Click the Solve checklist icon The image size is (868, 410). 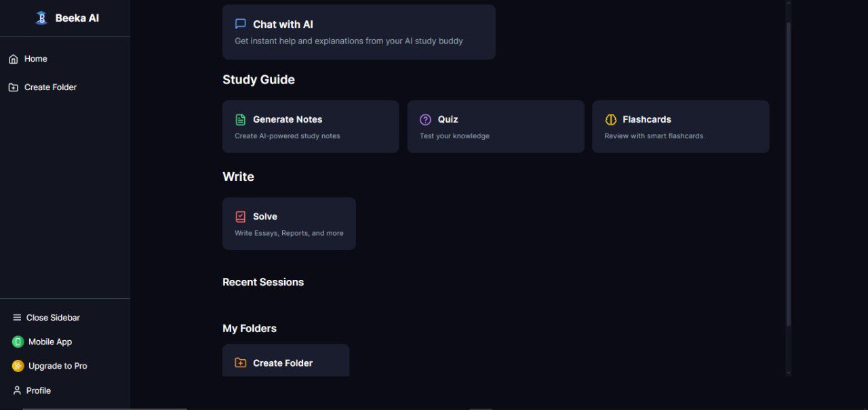coord(240,216)
